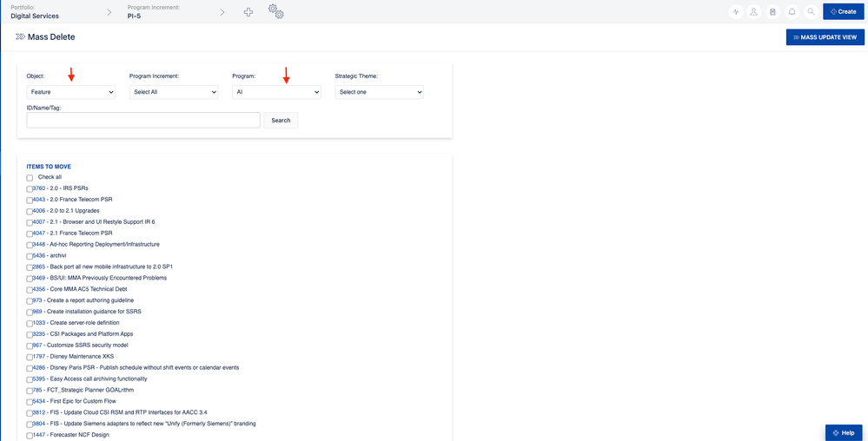Open the notifications bell icon
Viewport: 868px width, 441px height.
click(792, 11)
